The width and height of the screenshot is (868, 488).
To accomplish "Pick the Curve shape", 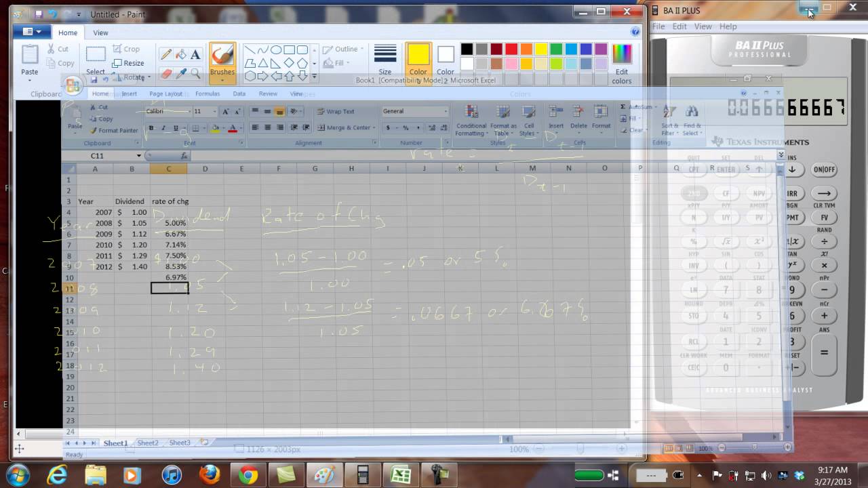I will tap(262, 49).
